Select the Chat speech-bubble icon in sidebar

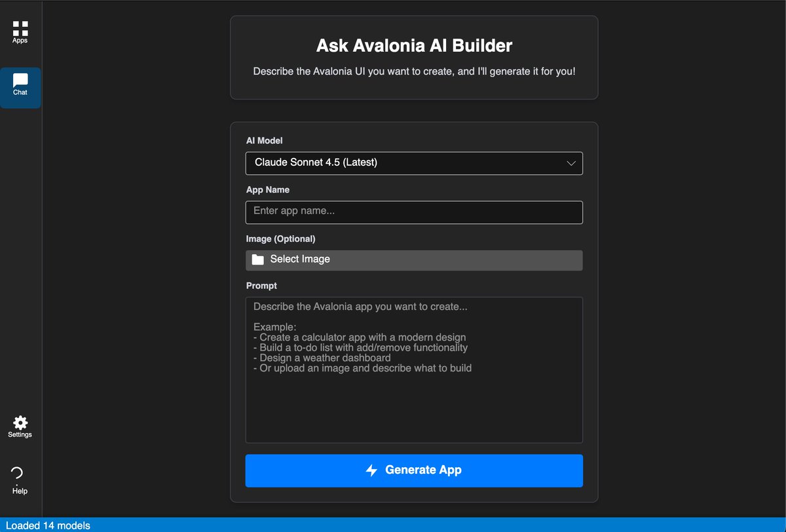(20, 80)
